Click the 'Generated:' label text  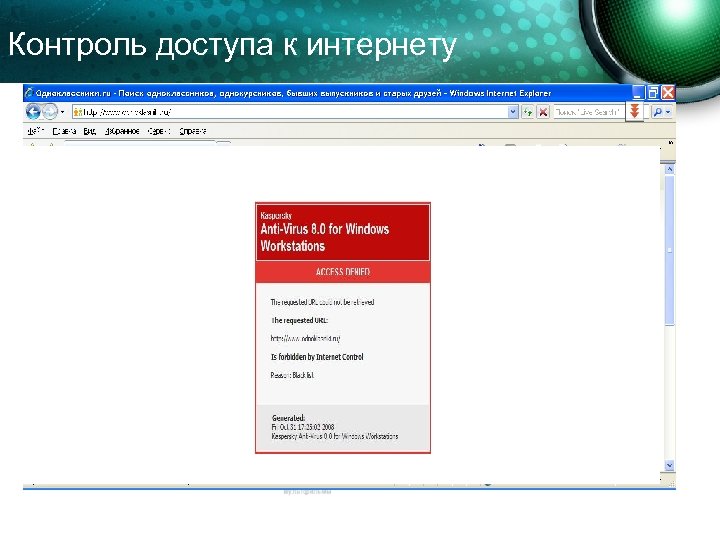288,418
